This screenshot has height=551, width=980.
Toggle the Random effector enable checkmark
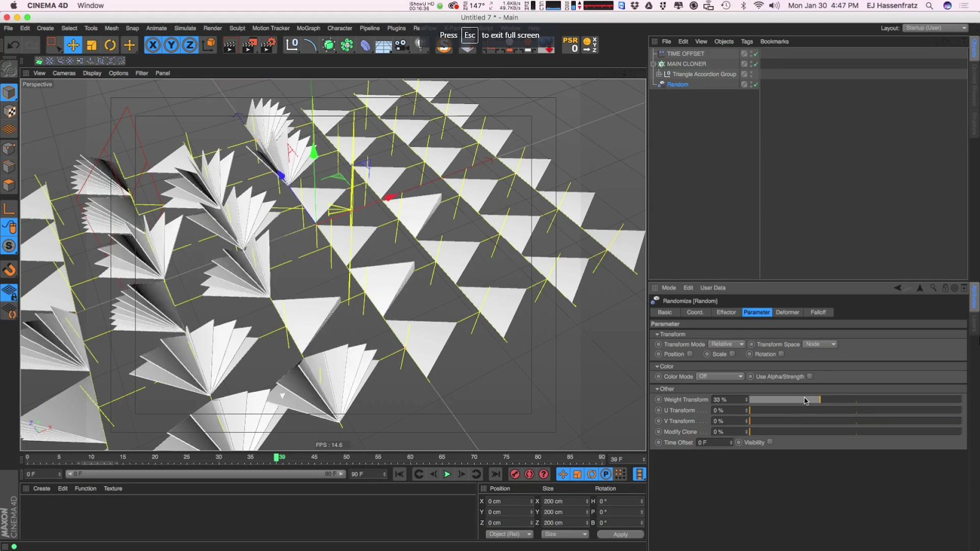756,84
